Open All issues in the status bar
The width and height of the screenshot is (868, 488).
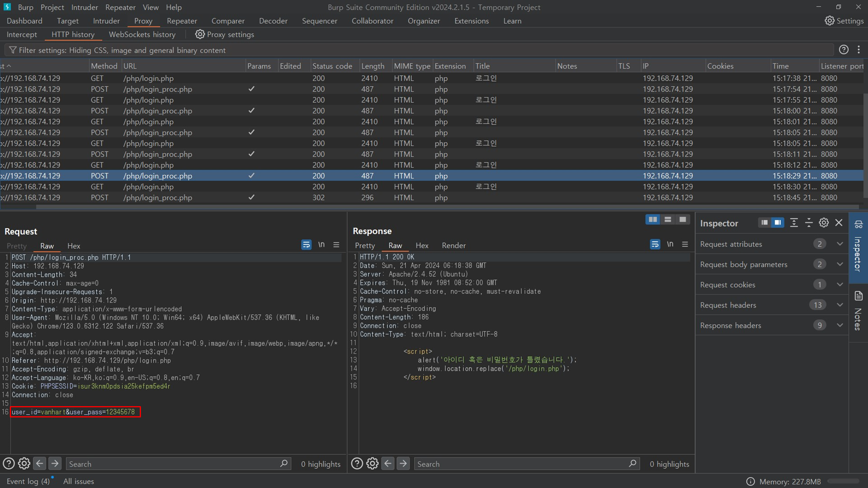[78, 481]
